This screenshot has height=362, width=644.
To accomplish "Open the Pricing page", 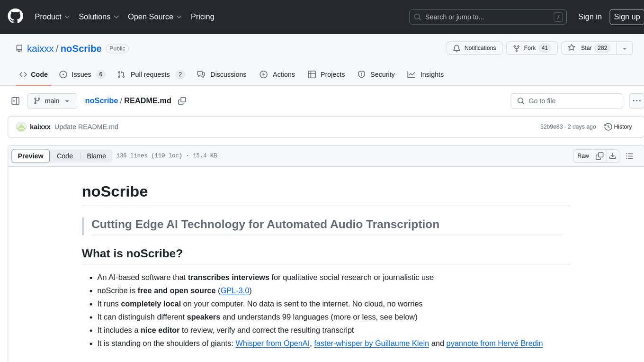I will (202, 17).
